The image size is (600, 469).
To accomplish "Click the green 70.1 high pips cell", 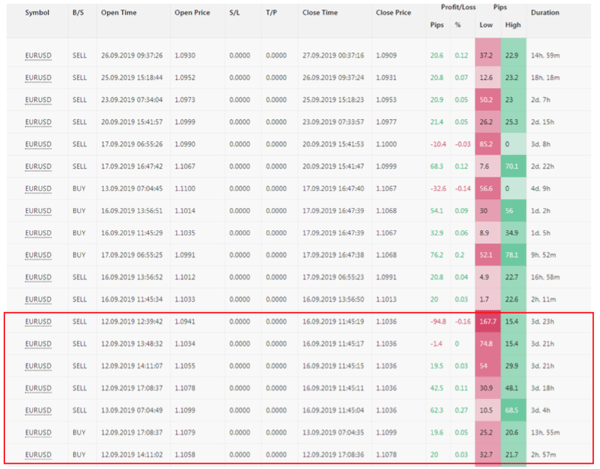I will pyautogui.click(x=514, y=166).
